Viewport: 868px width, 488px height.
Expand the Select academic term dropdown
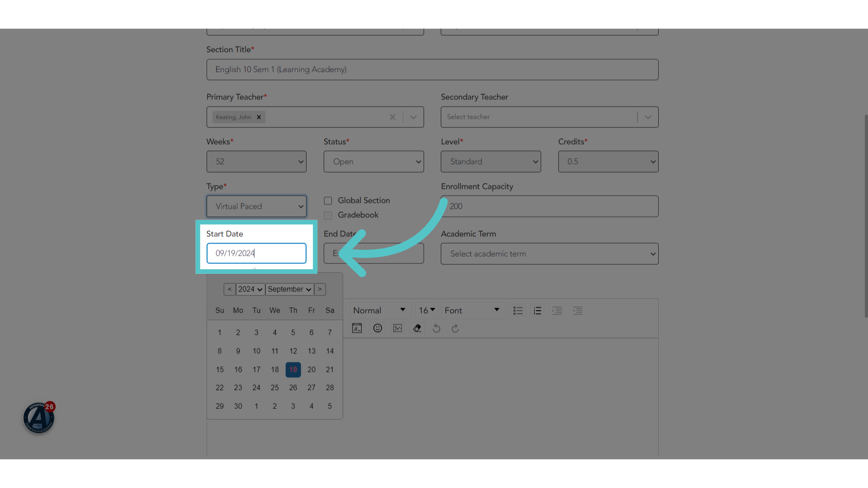549,253
